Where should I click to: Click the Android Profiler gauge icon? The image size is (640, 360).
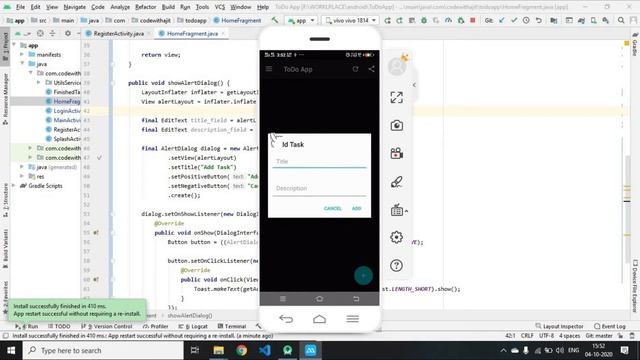point(448,20)
